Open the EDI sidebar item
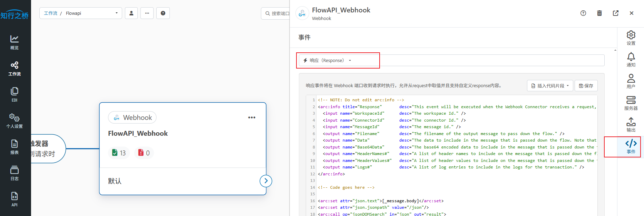 (14, 95)
